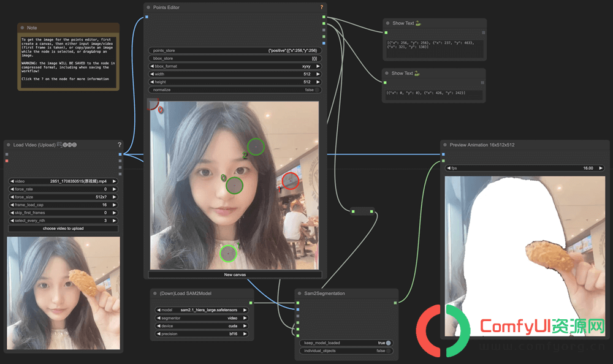Screen dimensions: 613x364
Task: Click the upper Show Text coordinates output
Action: [x=435, y=48]
